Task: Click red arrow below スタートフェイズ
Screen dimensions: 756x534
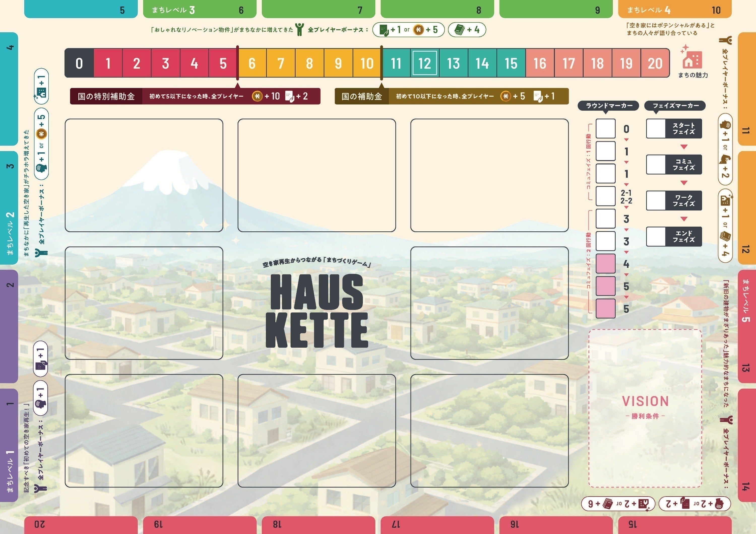Action: tap(684, 147)
